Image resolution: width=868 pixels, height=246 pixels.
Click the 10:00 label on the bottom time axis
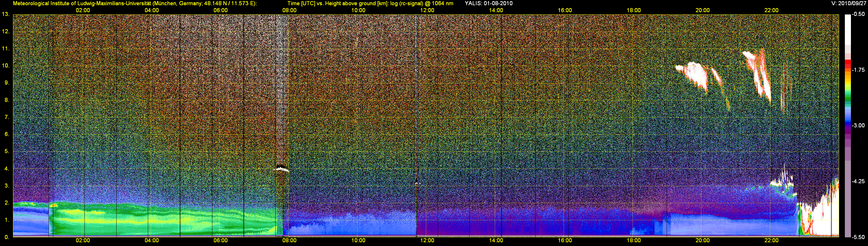(358, 240)
